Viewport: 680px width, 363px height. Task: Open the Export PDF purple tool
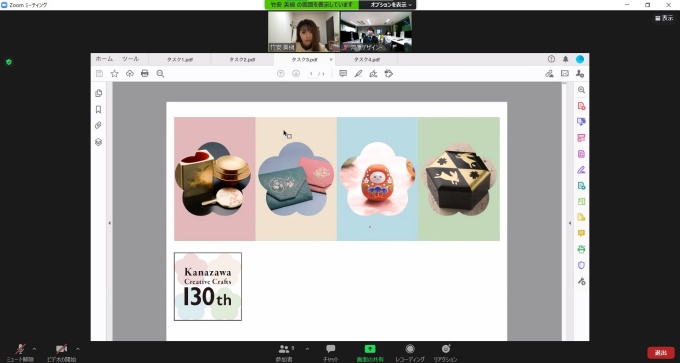[x=582, y=122]
